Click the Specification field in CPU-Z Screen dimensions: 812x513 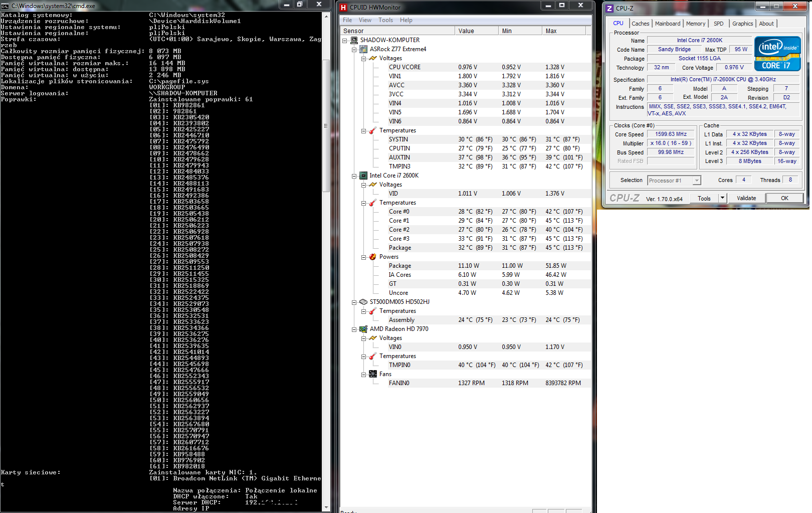pos(723,80)
